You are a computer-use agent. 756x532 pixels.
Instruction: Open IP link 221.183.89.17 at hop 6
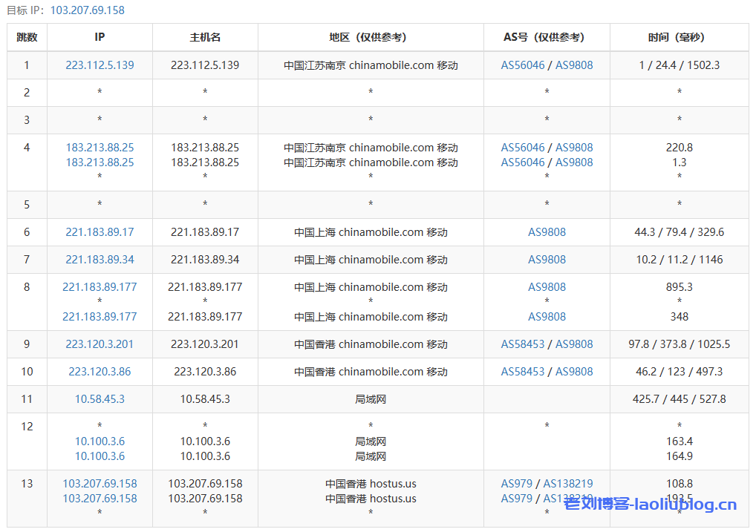(x=100, y=232)
